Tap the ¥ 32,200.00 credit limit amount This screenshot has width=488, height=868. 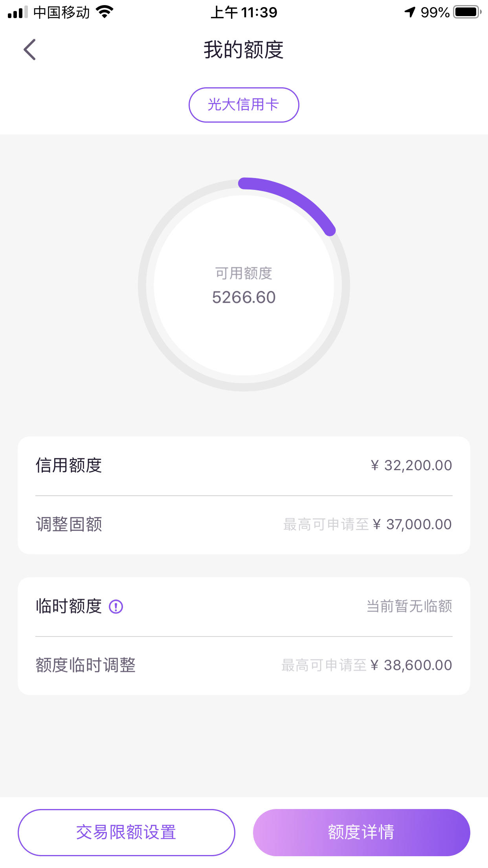pyautogui.click(x=411, y=465)
